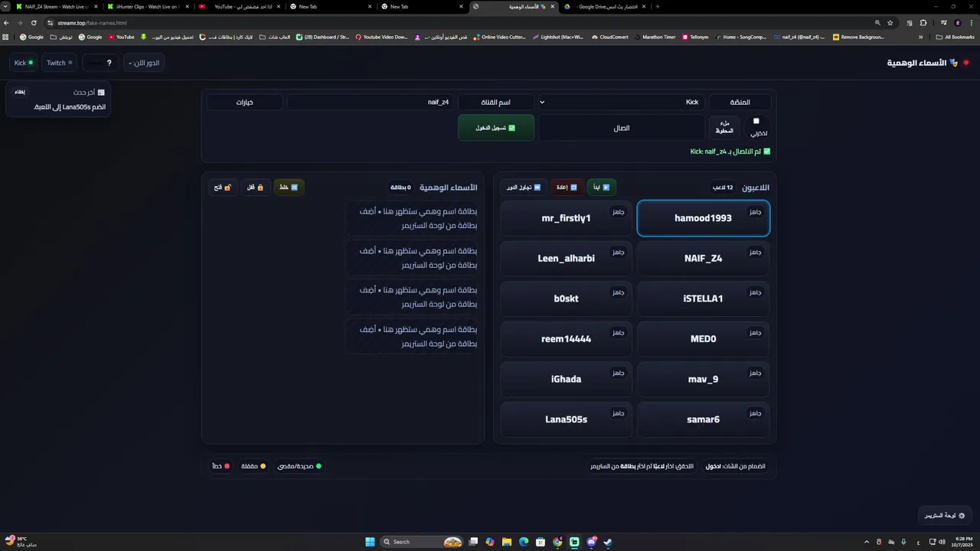Click the microphone tray icon
The image size is (980, 551).
coord(903,542)
